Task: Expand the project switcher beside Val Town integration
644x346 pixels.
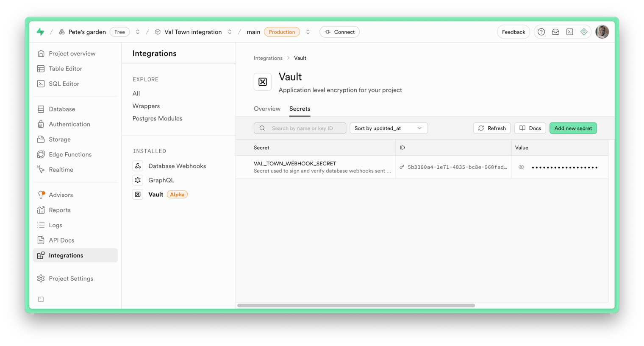Action: (x=230, y=32)
